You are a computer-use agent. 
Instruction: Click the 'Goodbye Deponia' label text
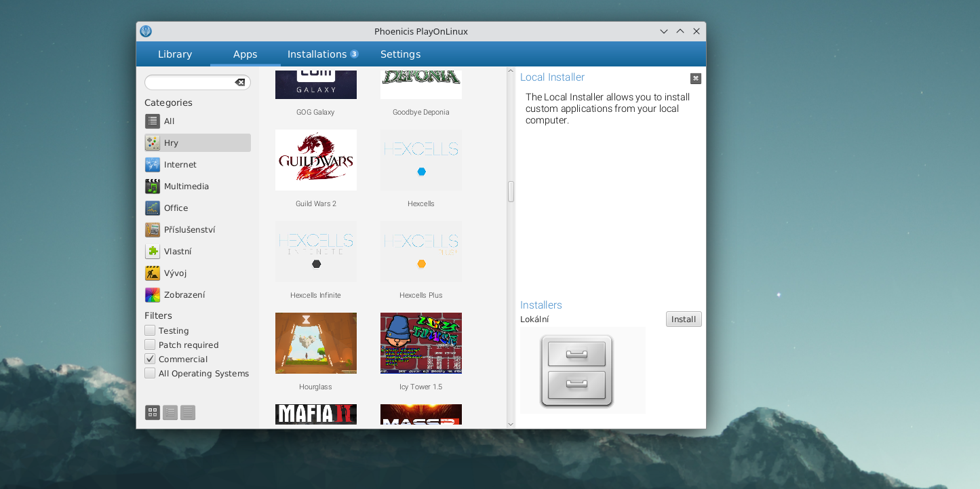point(421,112)
